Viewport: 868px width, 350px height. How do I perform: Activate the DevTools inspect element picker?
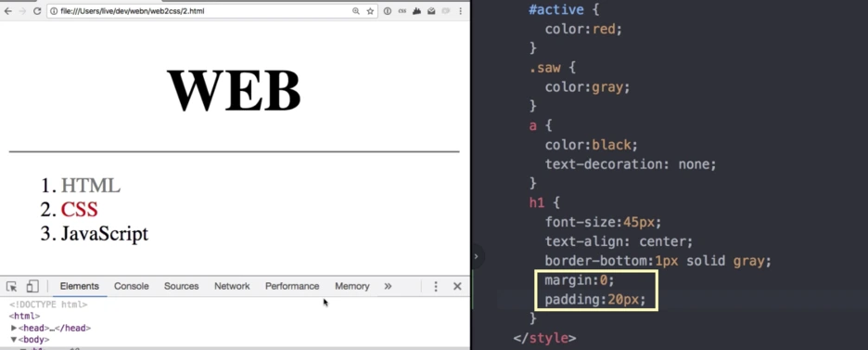pos(12,286)
